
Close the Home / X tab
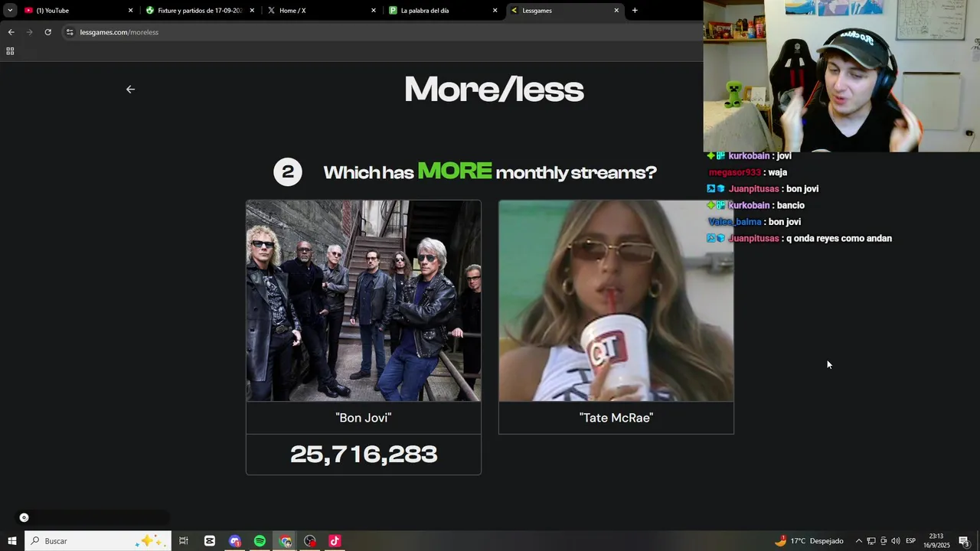374,11
